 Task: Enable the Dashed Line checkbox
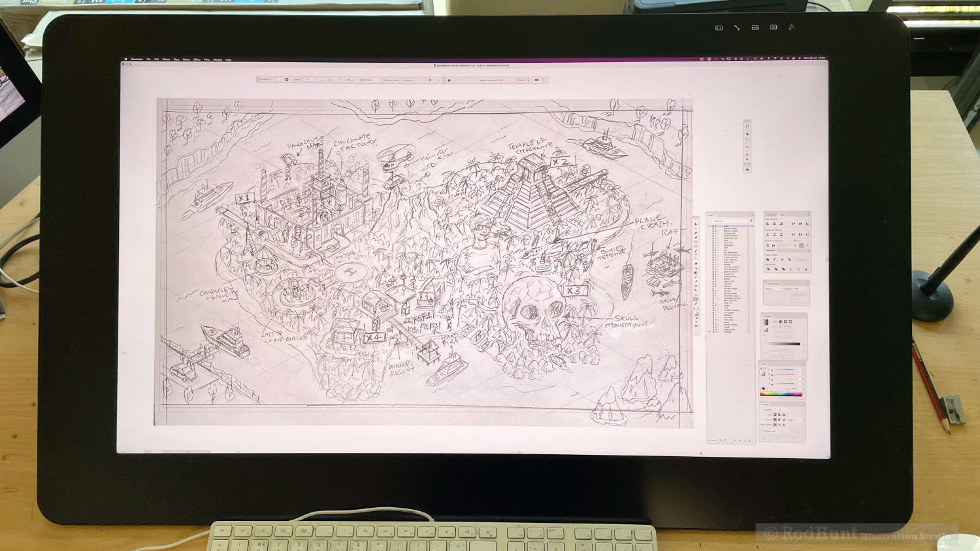[x=762, y=431]
